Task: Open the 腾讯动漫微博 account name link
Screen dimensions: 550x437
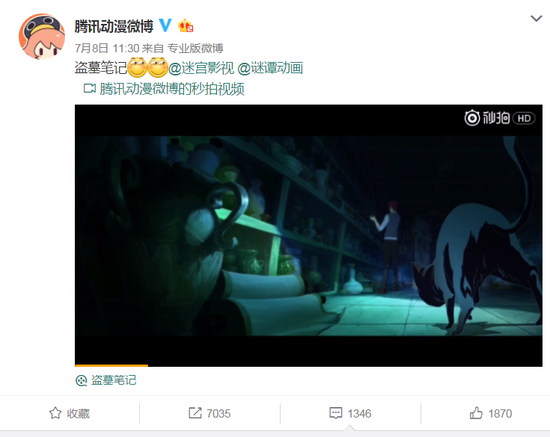Action: click(114, 26)
